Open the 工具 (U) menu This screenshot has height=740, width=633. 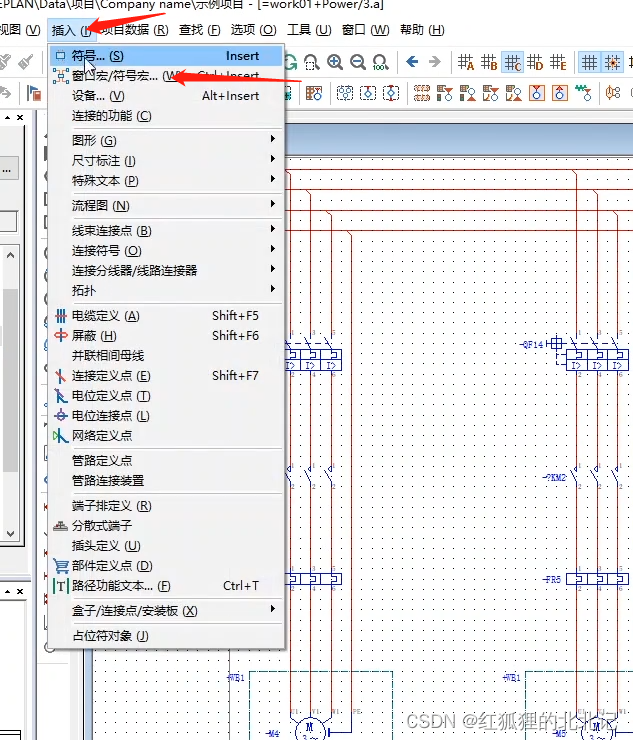(310, 30)
